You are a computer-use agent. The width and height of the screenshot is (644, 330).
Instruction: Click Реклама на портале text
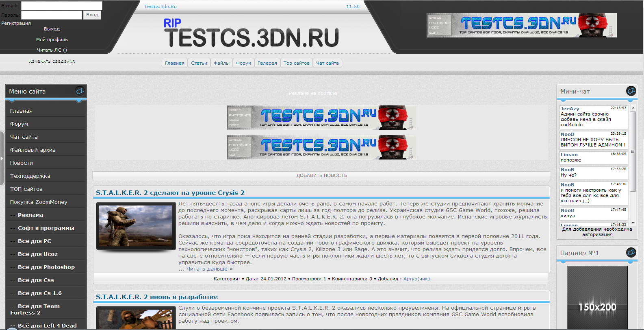[x=313, y=93]
